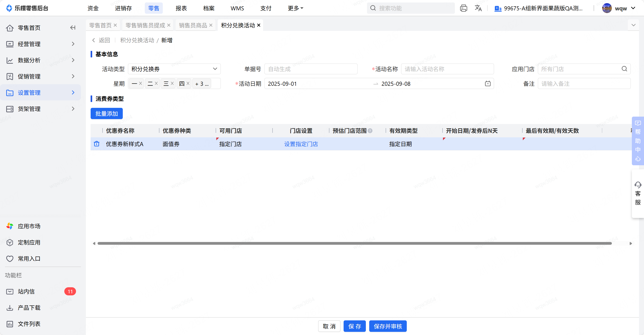Viewport: 644px width, 335px height.
Task: Expand 货架管理 menu
Action: click(x=73, y=109)
